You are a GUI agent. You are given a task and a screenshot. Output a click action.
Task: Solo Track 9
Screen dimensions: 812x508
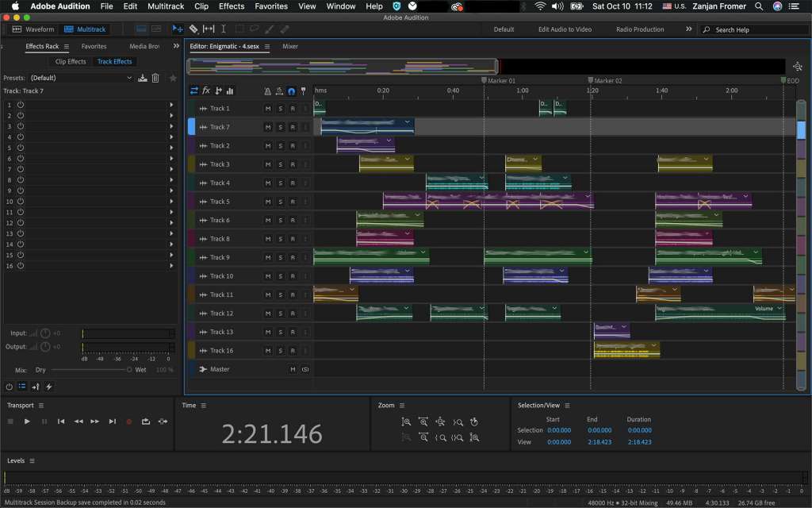point(280,258)
